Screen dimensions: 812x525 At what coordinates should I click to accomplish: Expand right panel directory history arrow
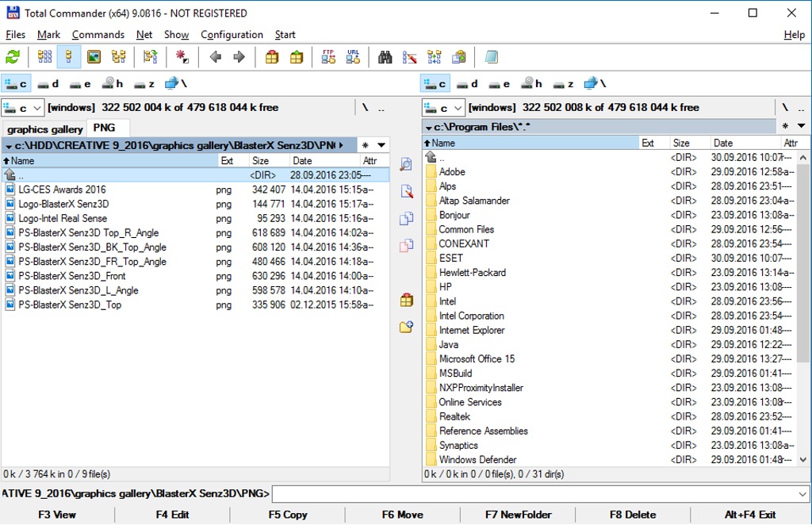pos(801,126)
